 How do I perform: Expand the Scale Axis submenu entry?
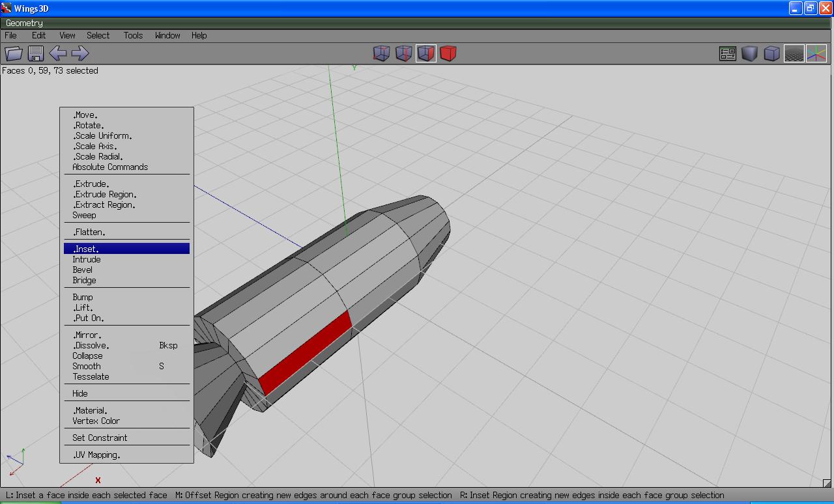click(95, 146)
